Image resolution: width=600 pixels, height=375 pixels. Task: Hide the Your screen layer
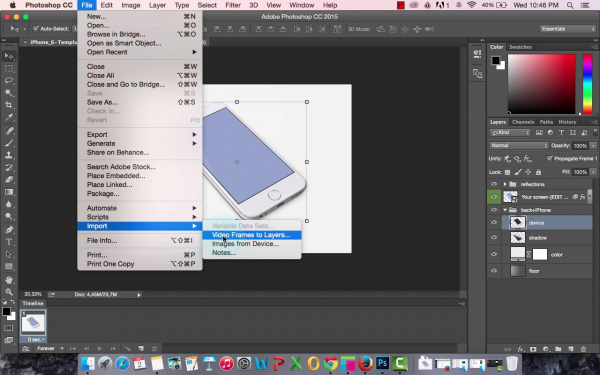(494, 197)
